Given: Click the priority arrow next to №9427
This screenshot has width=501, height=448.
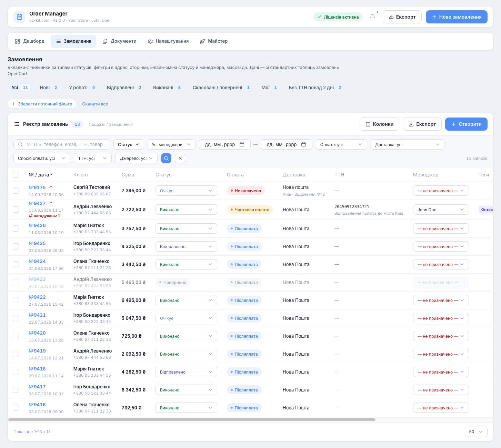Looking at the screenshot, I should (51, 203).
